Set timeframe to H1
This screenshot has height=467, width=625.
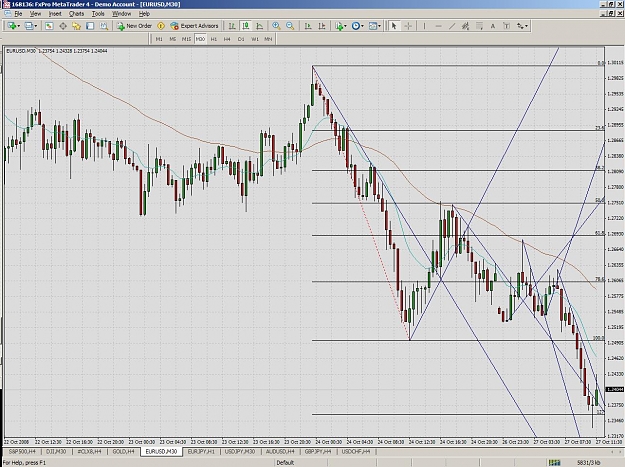pyautogui.click(x=214, y=39)
